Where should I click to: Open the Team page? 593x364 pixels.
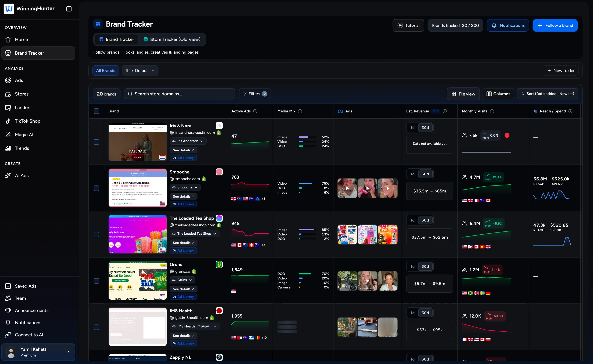(x=38, y=298)
